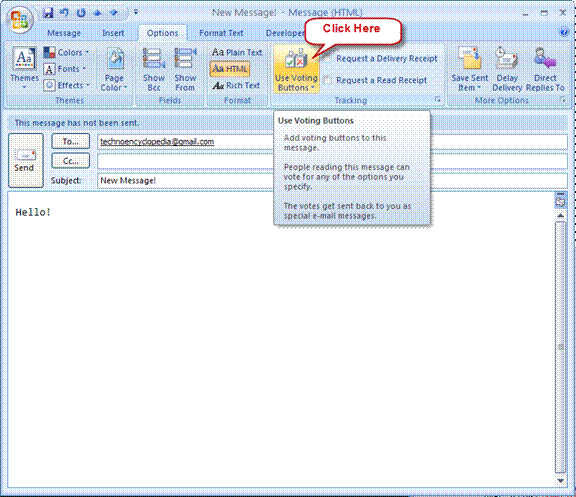This screenshot has width=576, height=497.
Task: Click the To... address book button
Action: (71, 141)
